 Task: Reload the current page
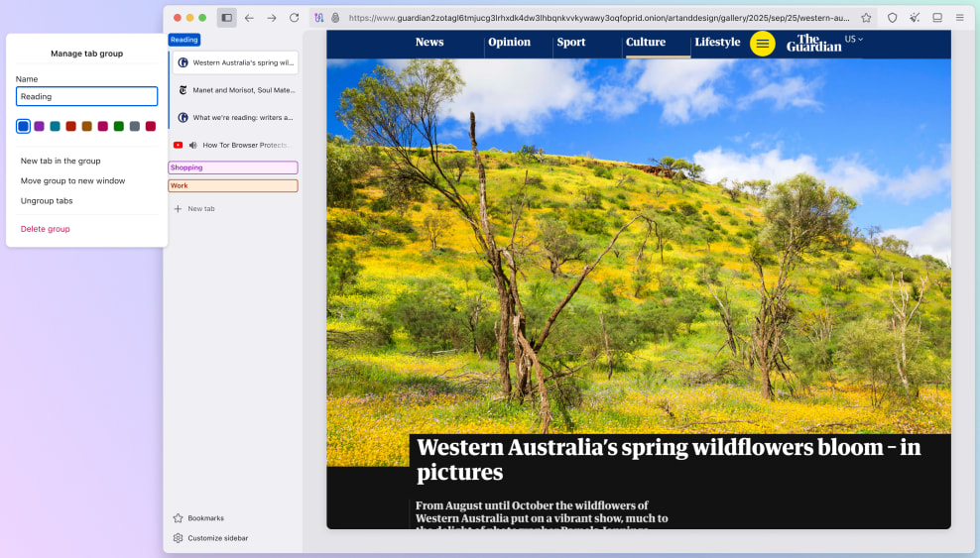pyautogui.click(x=294, y=18)
